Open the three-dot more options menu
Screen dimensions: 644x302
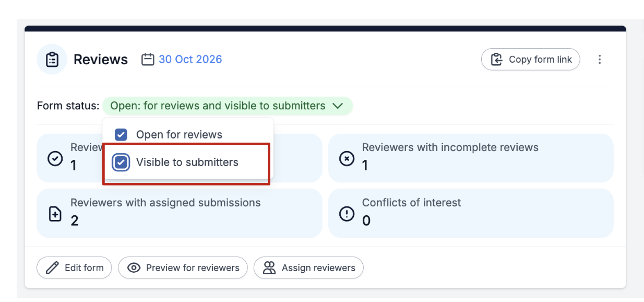click(600, 60)
